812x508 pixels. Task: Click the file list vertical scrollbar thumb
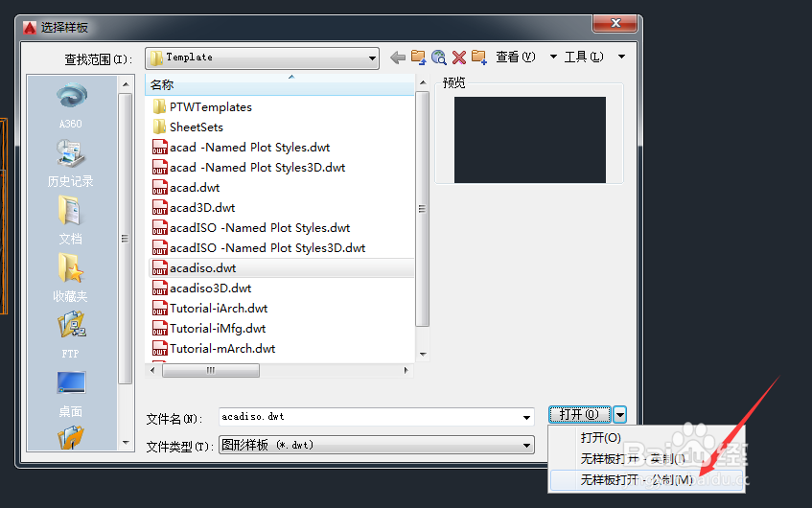point(422,209)
